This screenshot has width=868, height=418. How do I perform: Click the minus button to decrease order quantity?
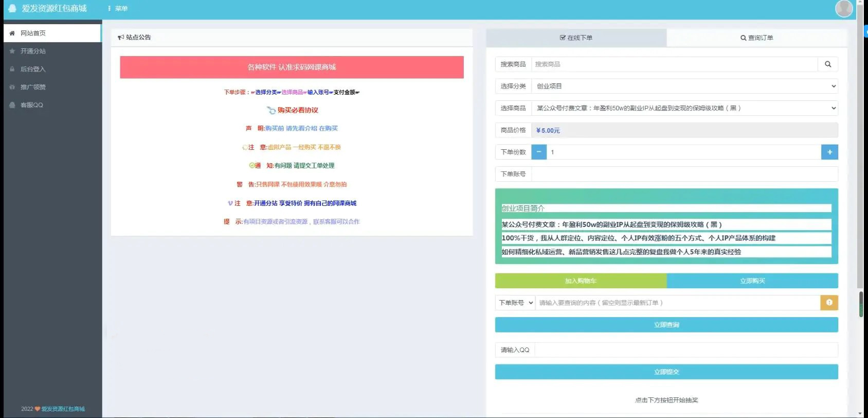538,152
